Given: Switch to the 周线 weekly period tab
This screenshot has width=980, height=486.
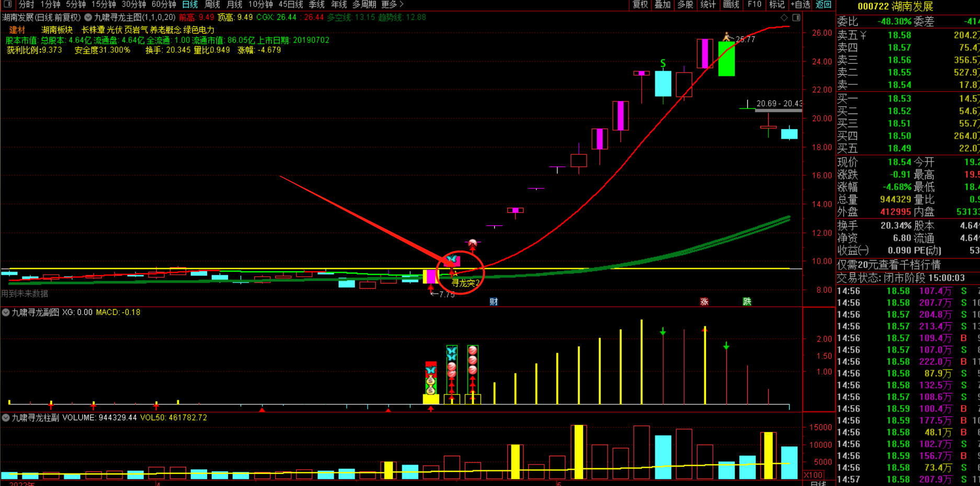Looking at the screenshot, I should (212, 4).
